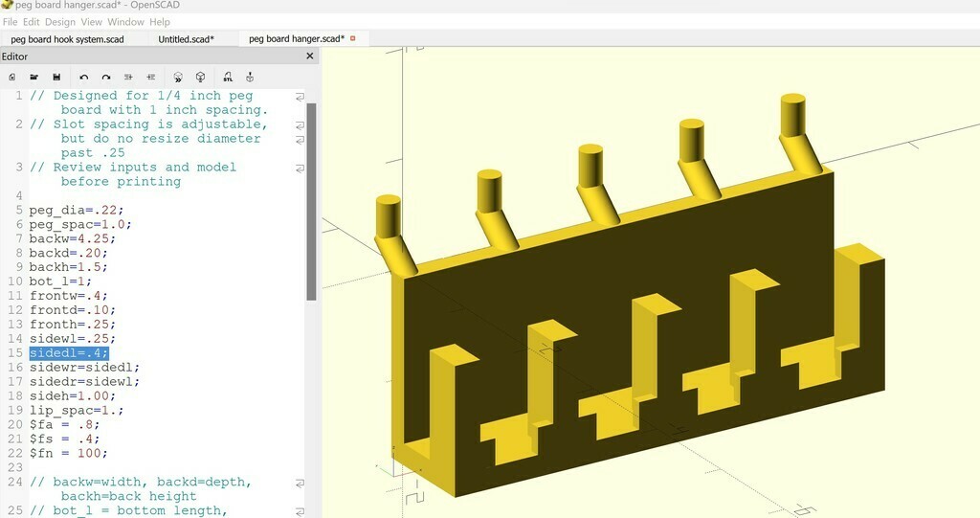Image resolution: width=980 pixels, height=518 pixels.
Task: Close the Editor panel
Action: pos(309,56)
